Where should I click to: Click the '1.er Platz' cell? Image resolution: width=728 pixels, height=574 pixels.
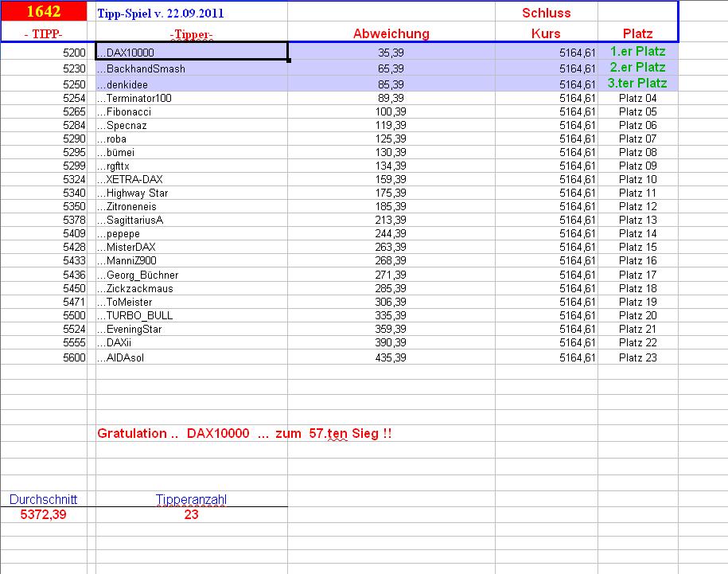coord(637,51)
